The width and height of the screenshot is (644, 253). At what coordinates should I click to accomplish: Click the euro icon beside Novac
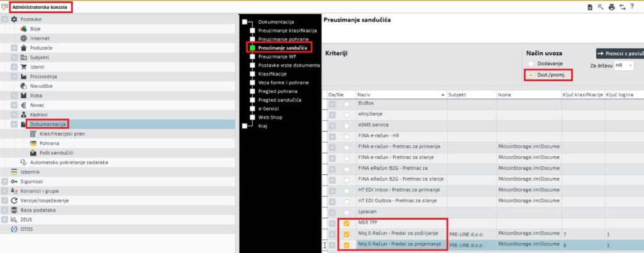(x=24, y=104)
